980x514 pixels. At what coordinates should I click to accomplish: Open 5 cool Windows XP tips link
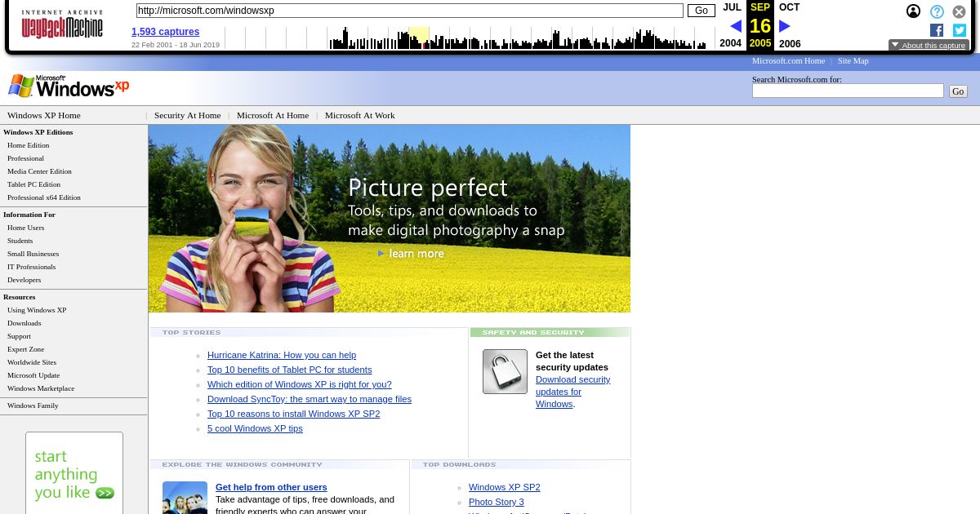[255, 428]
